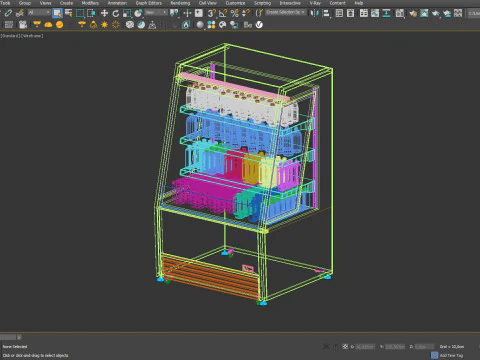Open the selection filter dropdown

39,13
